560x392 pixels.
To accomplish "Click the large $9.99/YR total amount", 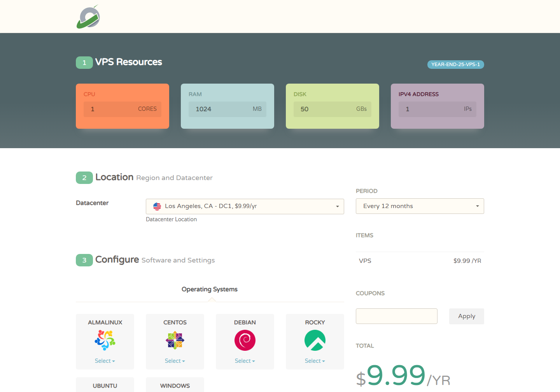I will [x=403, y=376].
